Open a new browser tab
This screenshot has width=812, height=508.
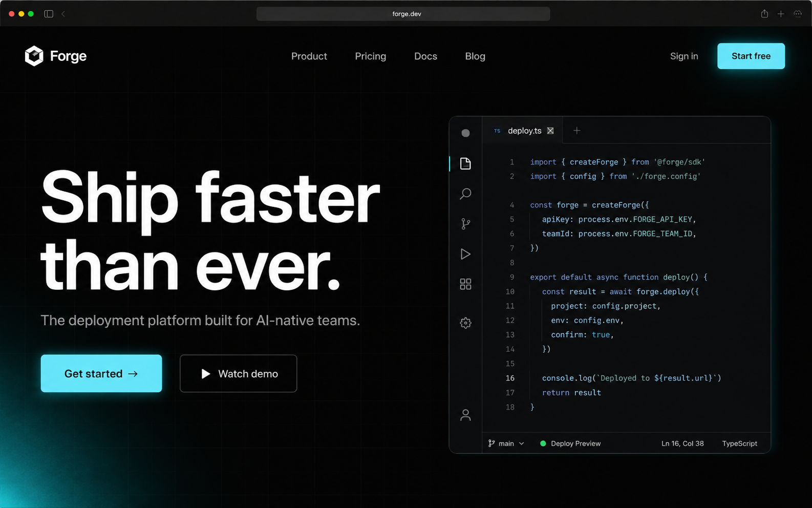pos(781,14)
